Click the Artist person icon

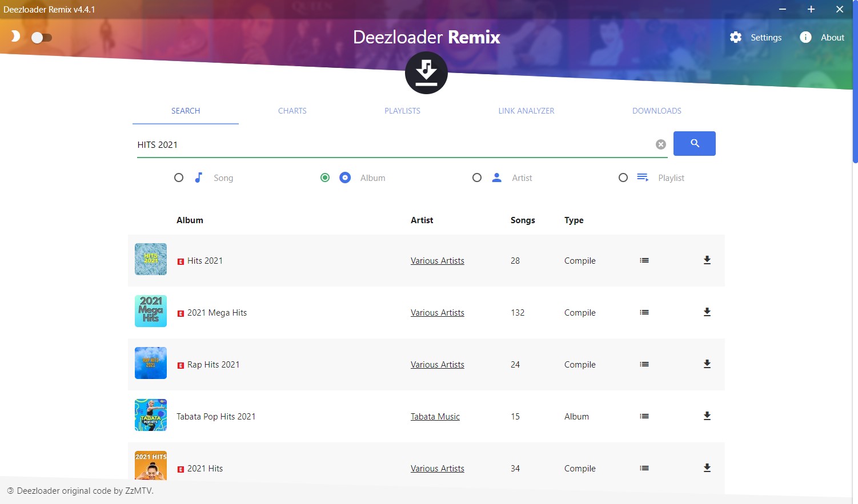tap(497, 178)
